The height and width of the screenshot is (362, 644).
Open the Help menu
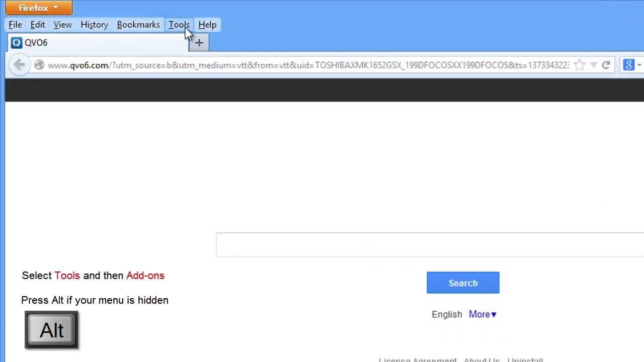click(207, 25)
